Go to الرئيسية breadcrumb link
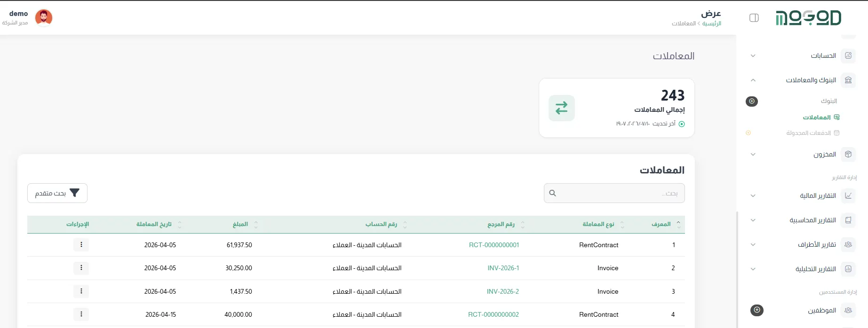The height and width of the screenshot is (328, 868). tap(712, 23)
